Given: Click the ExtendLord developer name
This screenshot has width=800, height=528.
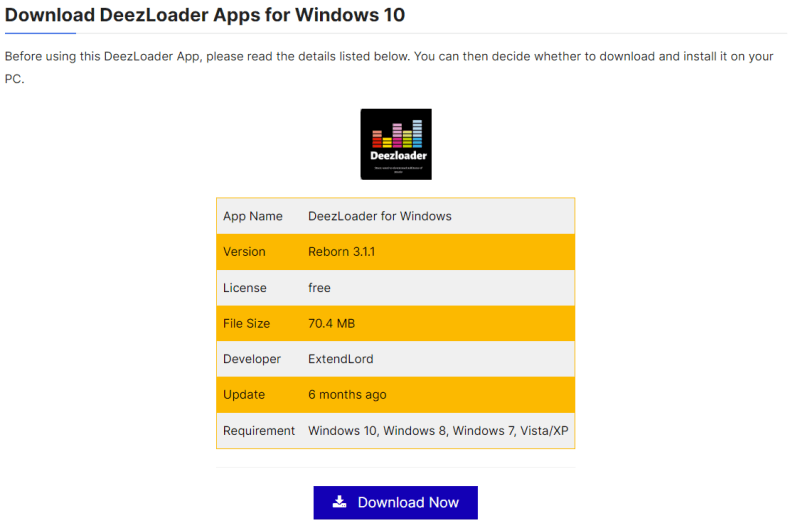Looking at the screenshot, I should (342, 359).
